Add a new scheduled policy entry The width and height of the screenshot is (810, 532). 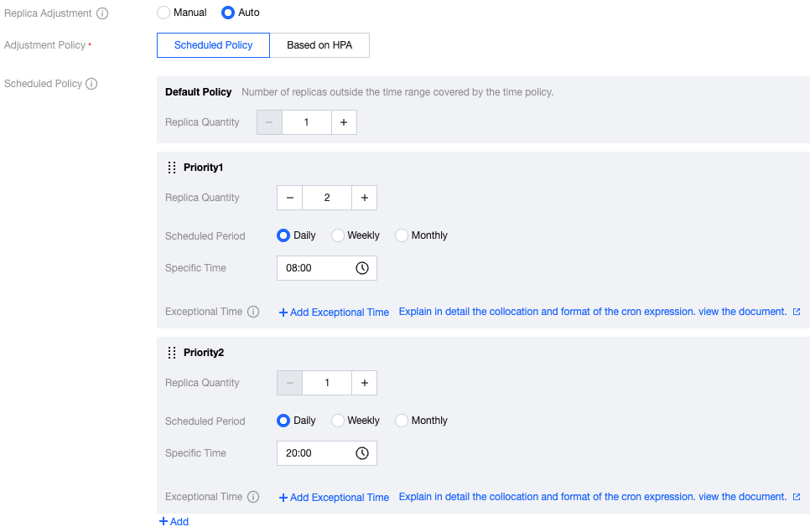[x=174, y=522]
